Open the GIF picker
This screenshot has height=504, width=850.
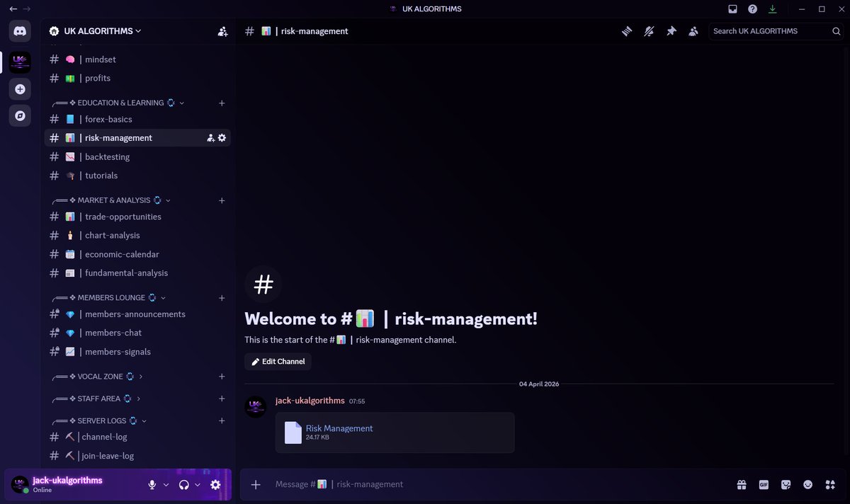(x=764, y=485)
